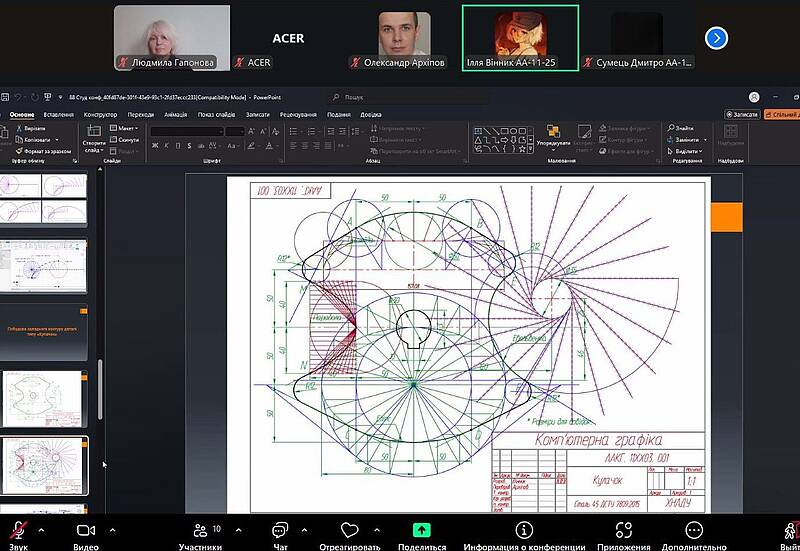Click the green Поделиться share screen icon
Image resolution: width=800 pixels, height=551 pixels.
tap(421, 530)
